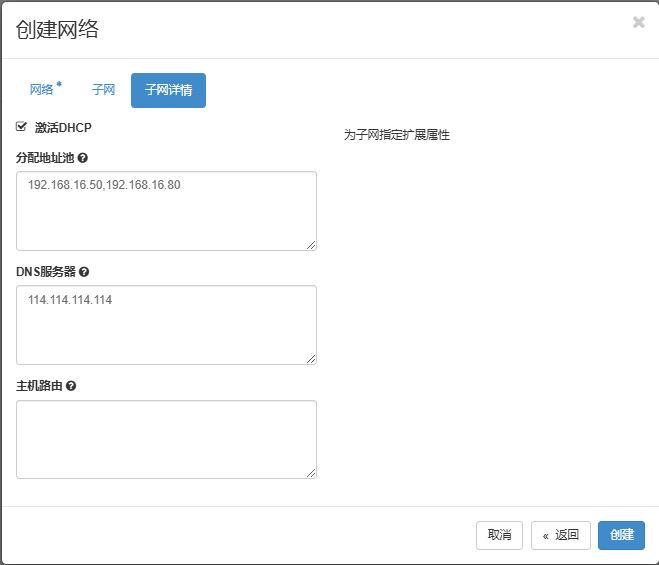The image size is (659, 565).
Task: Click the resize grip of the 分配地址池 textarea
Action: 311,245
